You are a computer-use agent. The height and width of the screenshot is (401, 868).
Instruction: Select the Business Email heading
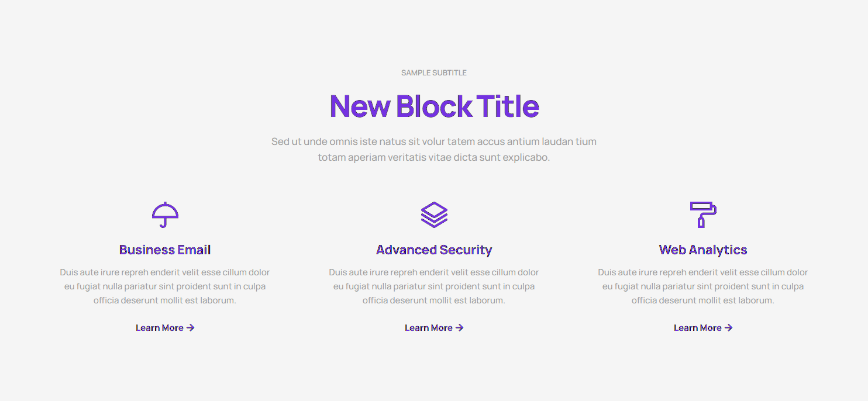(165, 250)
